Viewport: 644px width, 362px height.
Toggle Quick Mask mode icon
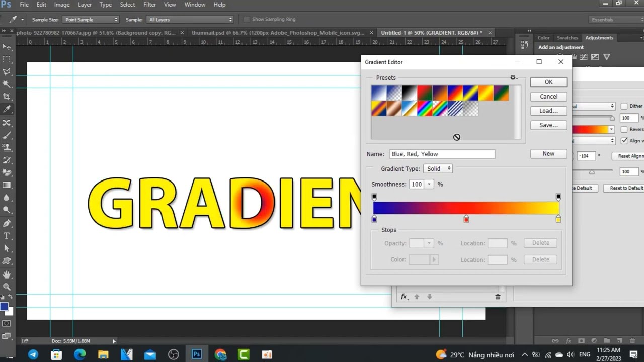(x=7, y=323)
